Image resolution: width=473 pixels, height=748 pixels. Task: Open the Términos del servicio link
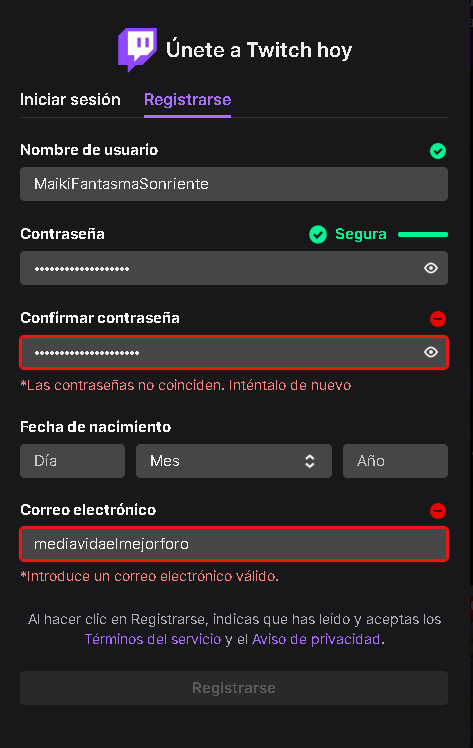tap(153, 639)
